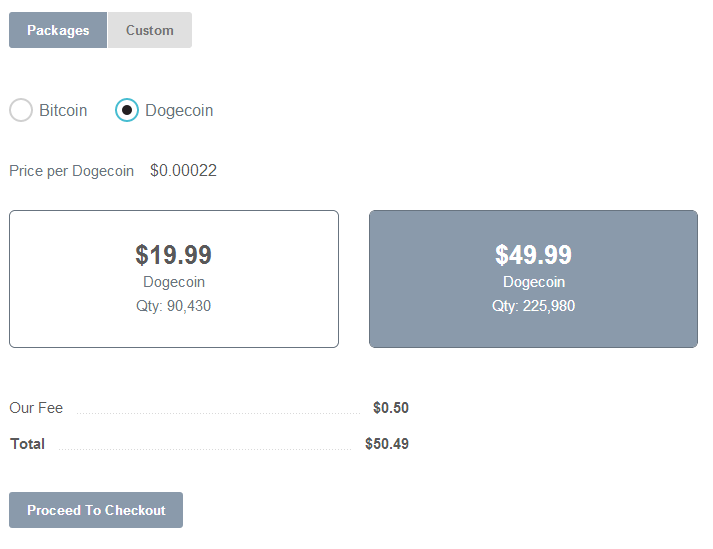This screenshot has height=549, width=713.
Task: Click the Qty: 225,980 text
Action: (x=533, y=306)
